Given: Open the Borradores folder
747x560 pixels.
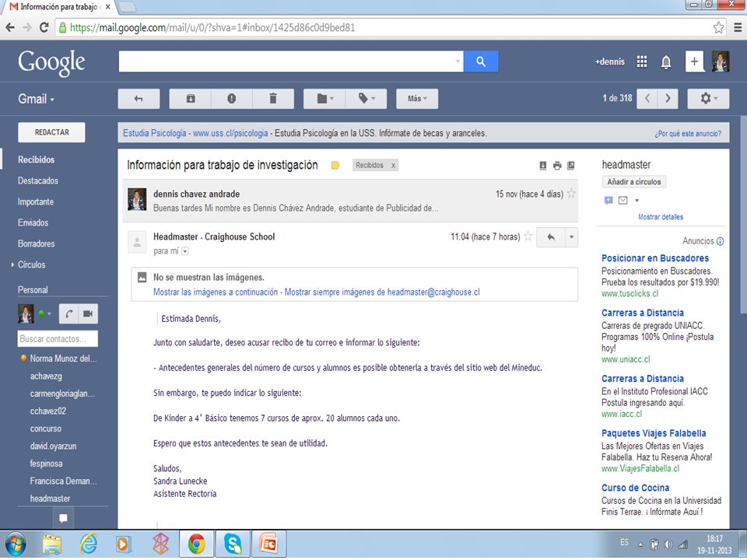Looking at the screenshot, I should click(x=37, y=243).
